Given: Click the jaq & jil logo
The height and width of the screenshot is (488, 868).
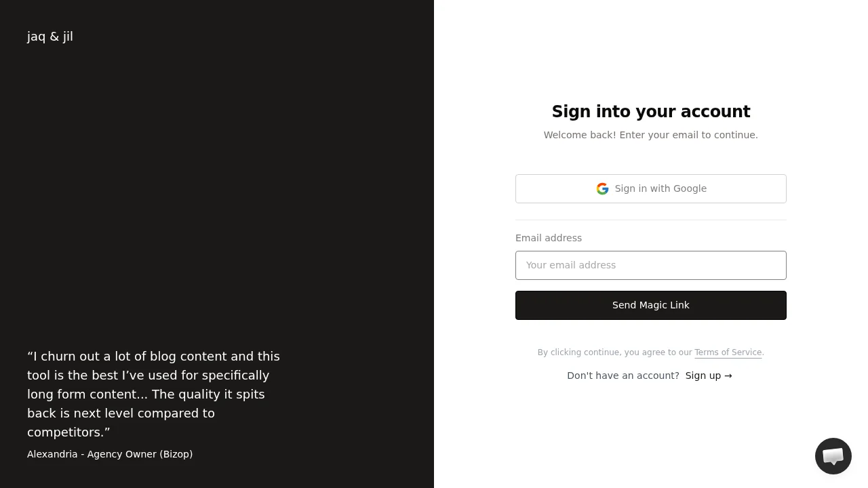Looking at the screenshot, I should 50,37.
